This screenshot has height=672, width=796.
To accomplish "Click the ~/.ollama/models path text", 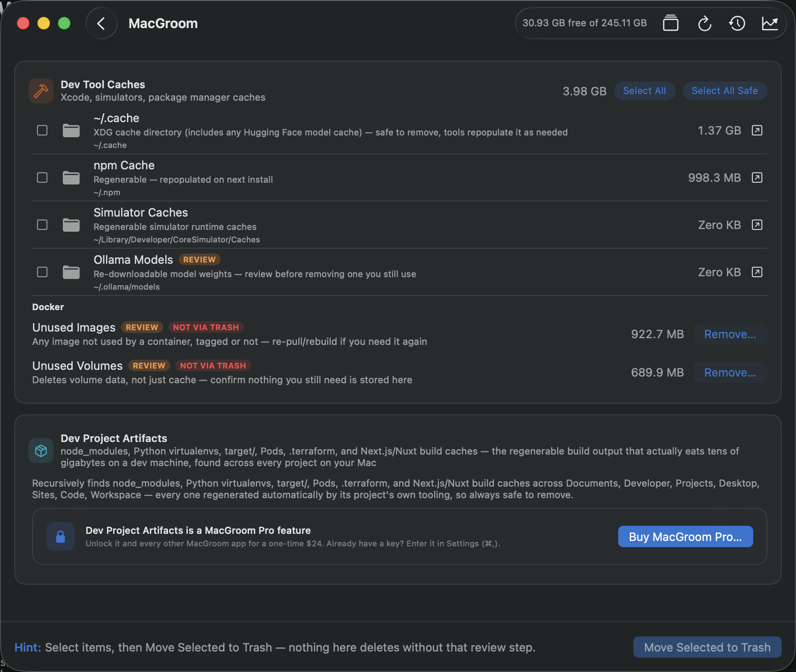I will (x=127, y=287).
